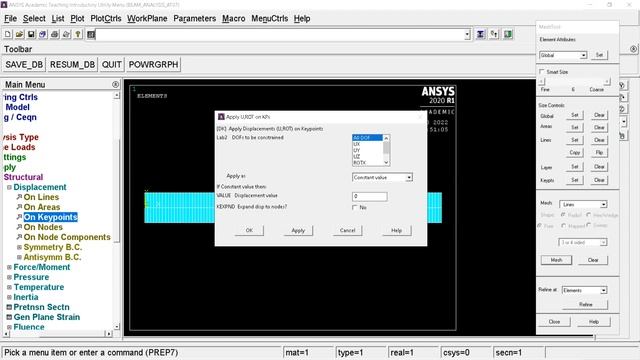Screen dimensions: 640x360
Task: Enable the Smart Size checkbox
Action: 542,71
